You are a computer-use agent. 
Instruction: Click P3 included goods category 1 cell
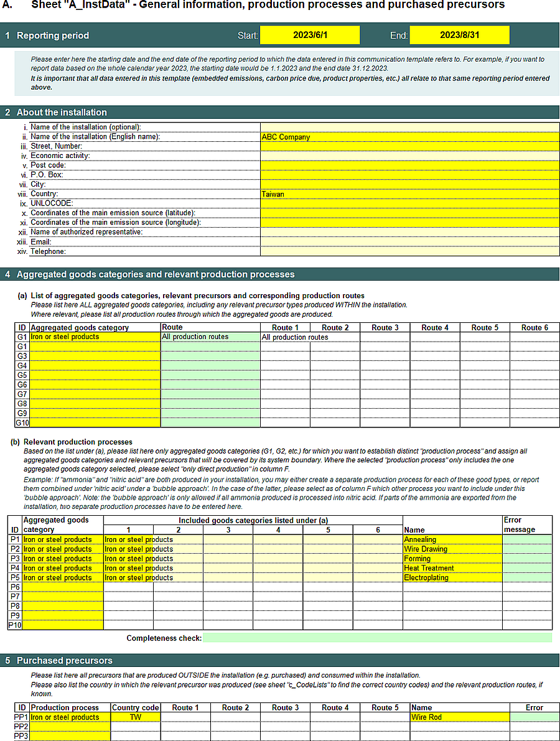pos(128,559)
